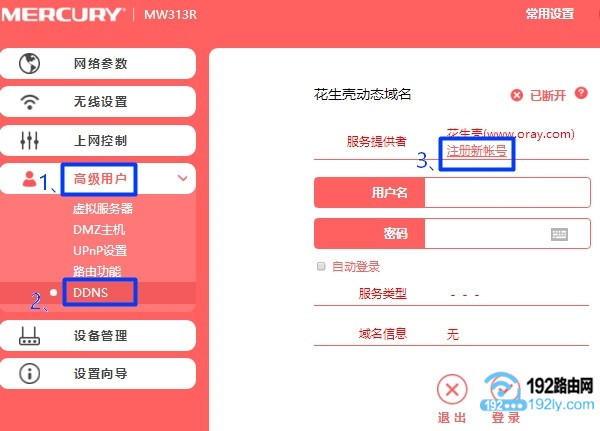600x431 pixels.
Task: Select DDNS in the submenu
Action: (91, 292)
